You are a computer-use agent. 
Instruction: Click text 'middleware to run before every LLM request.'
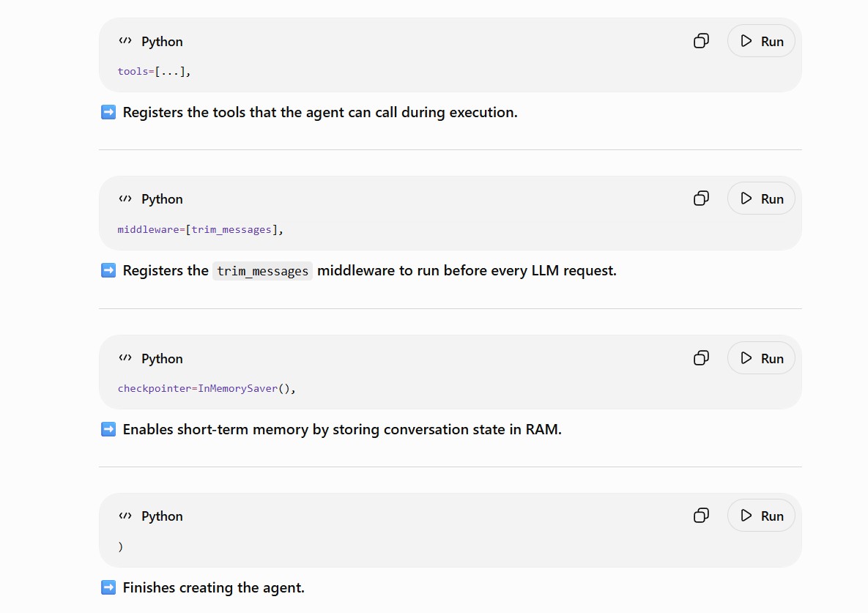point(467,270)
